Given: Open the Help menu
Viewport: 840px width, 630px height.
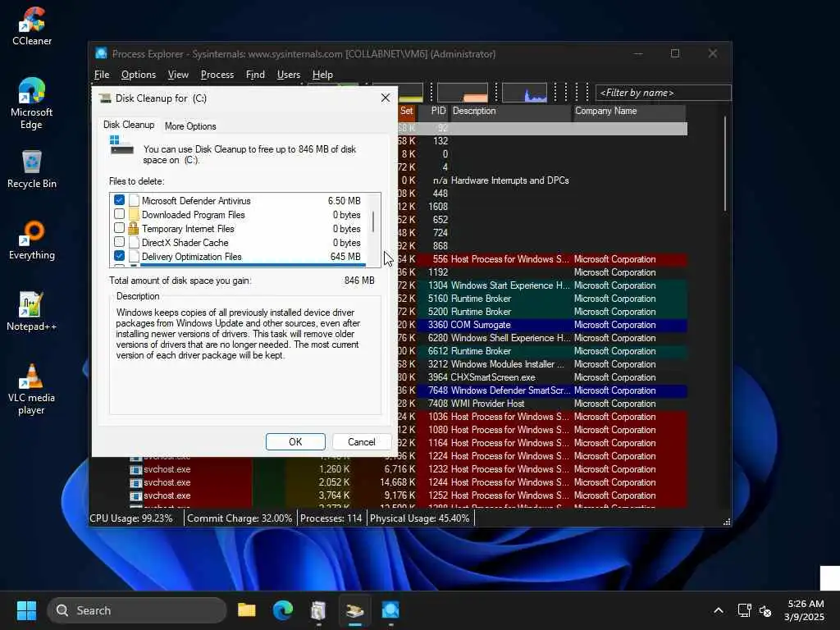Looking at the screenshot, I should pyautogui.click(x=322, y=75).
